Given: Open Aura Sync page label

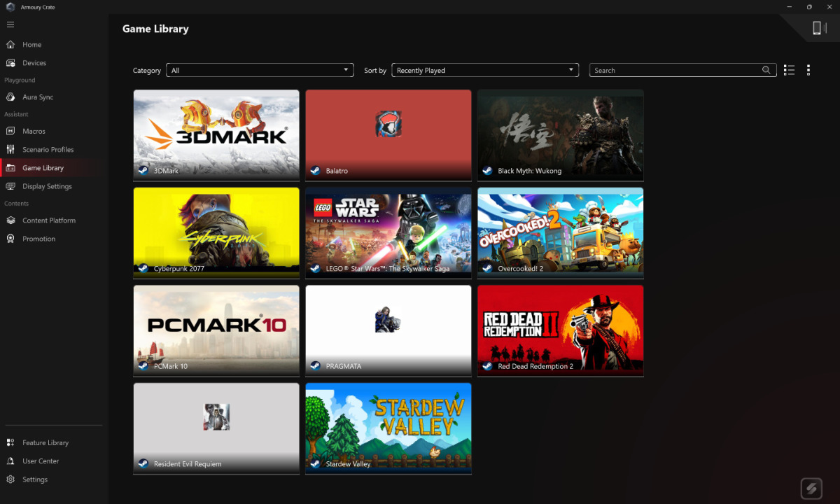Looking at the screenshot, I should click(x=38, y=97).
